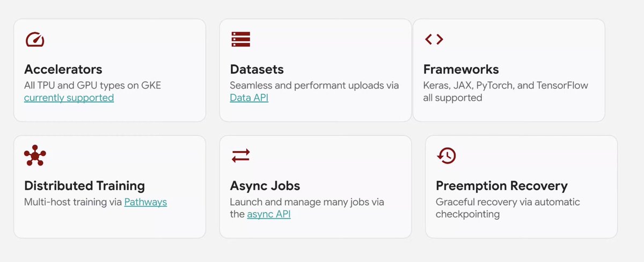Select the Datasets heading
The image size is (644, 262).
[257, 69]
